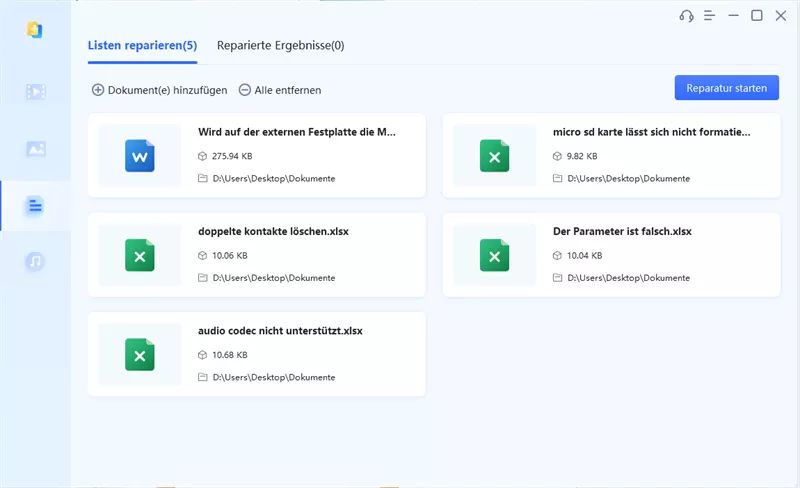The width and height of the screenshot is (800, 488).
Task: Select the micro sd karte file card
Action: [611, 156]
